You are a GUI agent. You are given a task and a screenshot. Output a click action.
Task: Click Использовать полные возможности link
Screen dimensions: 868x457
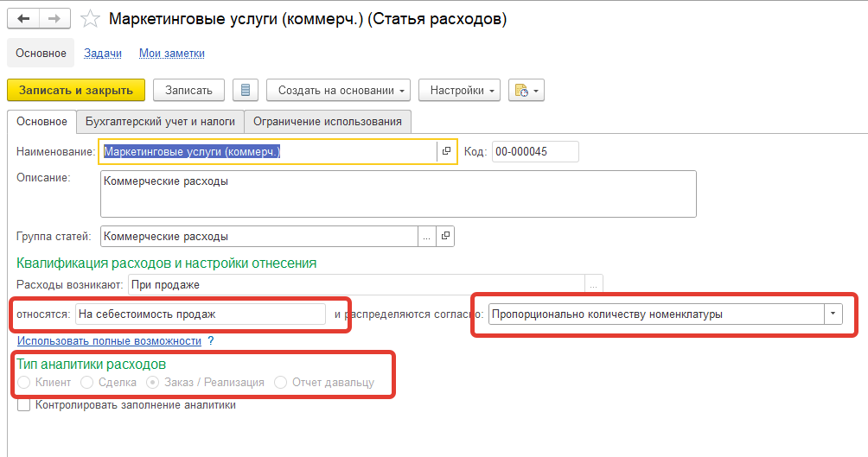pos(109,341)
